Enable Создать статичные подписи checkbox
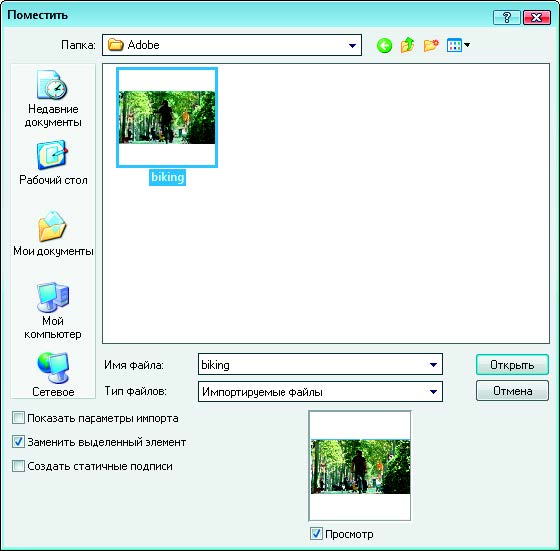This screenshot has height=551, width=560. [x=18, y=466]
